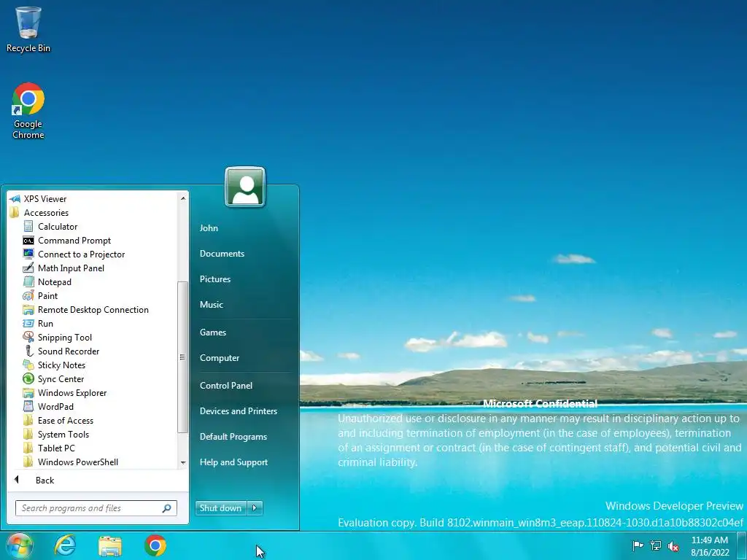Click the Action Center flag tray icon
This screenshot has width=747, height=560.
tap(638, 545)
